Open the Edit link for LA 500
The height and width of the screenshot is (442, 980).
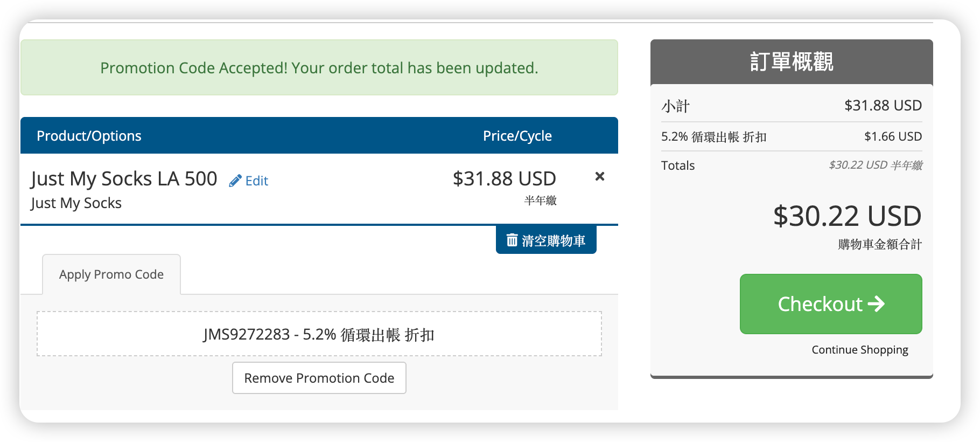click(256, 181)
